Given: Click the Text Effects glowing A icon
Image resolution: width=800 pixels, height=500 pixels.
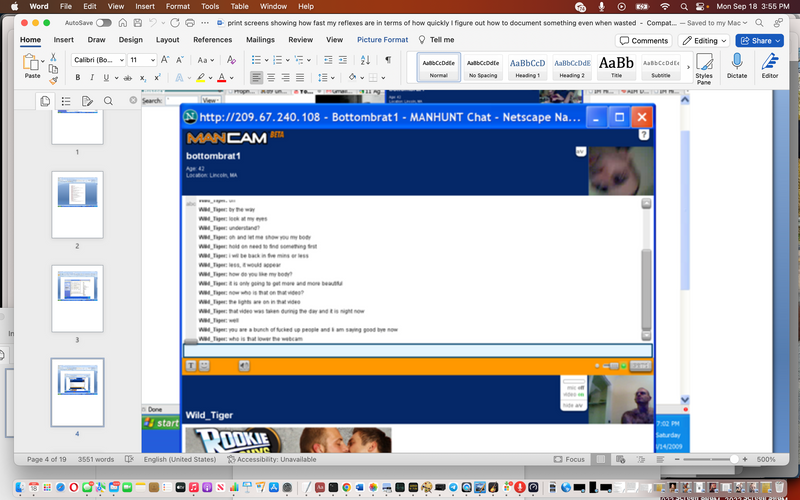Looking at the screenshot, I should [x=179, y=78].
